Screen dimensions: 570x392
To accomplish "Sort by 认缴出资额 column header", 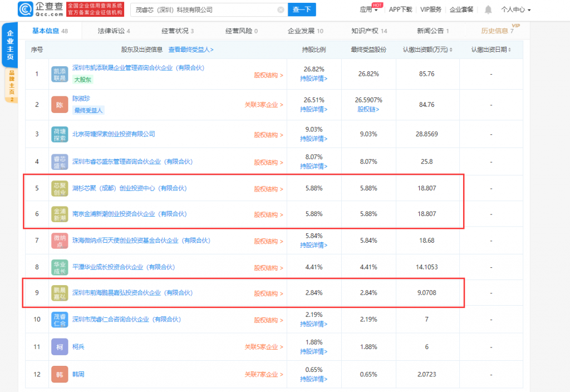I will pyautogui.click(x=427, y=50).
